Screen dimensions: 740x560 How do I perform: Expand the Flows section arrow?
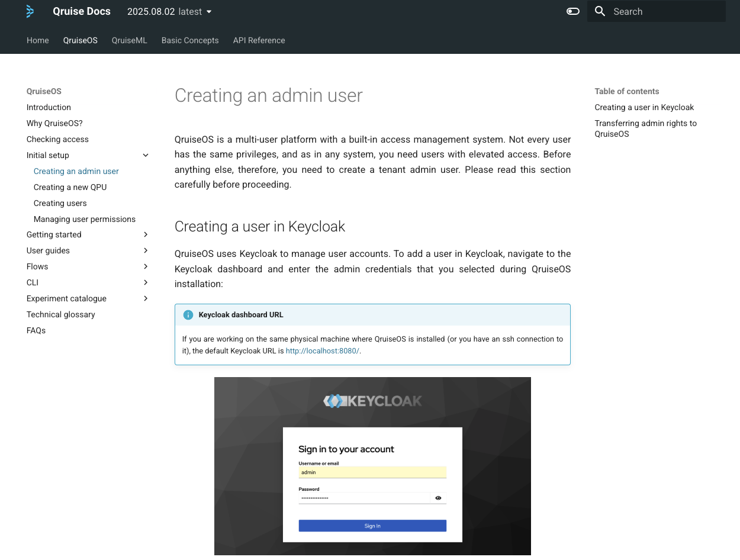click(x=146, y=266)
